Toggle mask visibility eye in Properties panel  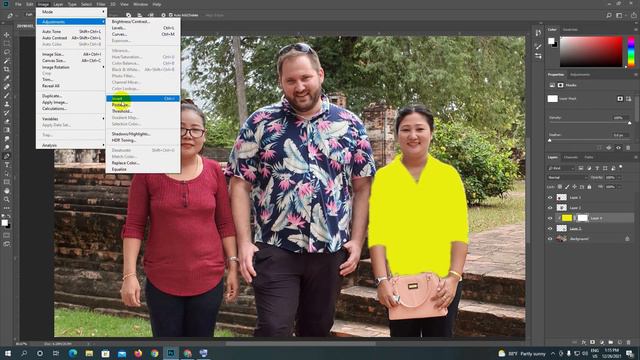[x=618, y=148]
